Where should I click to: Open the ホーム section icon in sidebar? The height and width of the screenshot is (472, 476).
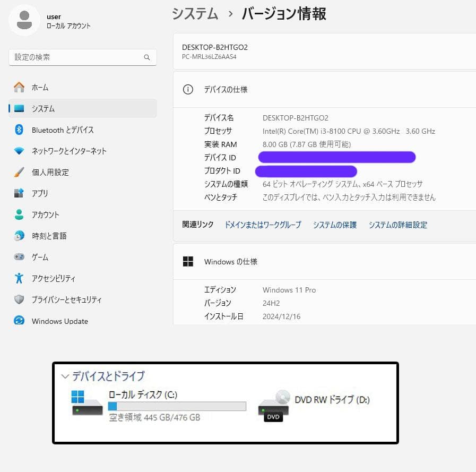point(19,87)
